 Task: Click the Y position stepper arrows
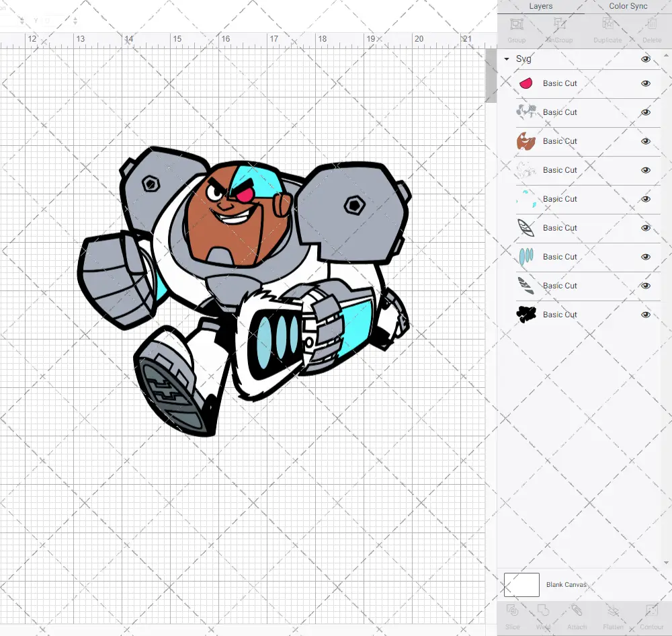(75, 20)
